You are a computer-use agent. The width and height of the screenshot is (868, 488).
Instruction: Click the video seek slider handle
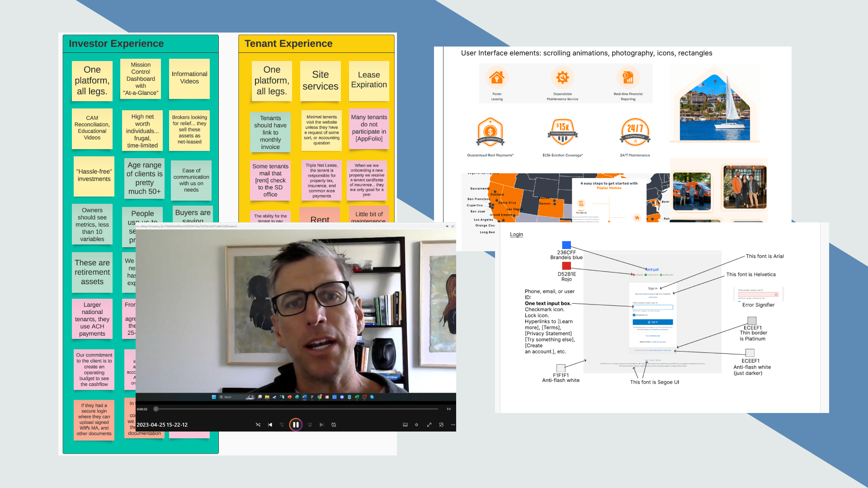(x=156, y=409)
